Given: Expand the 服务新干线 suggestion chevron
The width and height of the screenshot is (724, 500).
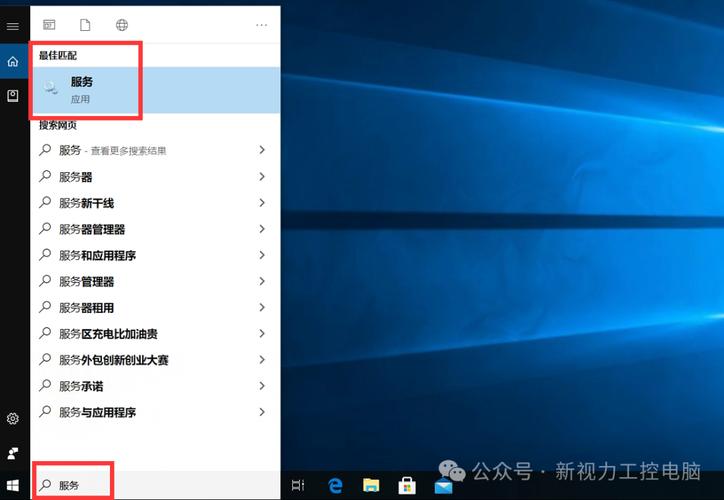Looking at the screenshot, I should [262, 203].
